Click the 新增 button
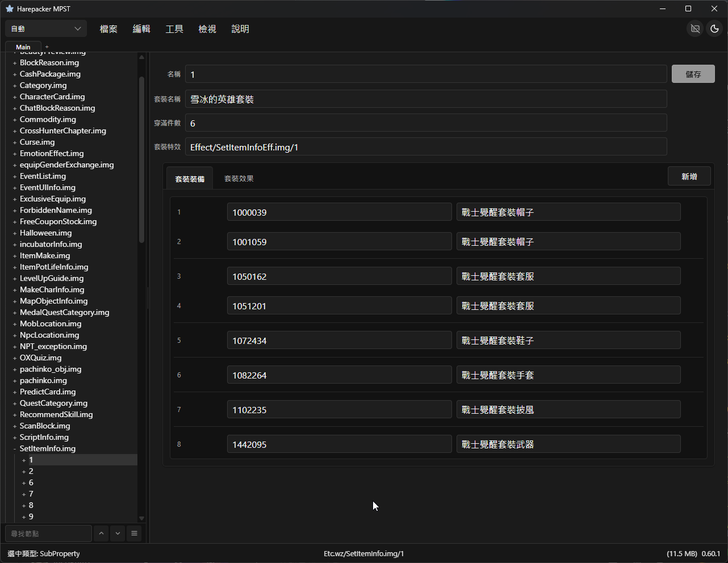This screenshot has width=728, height=563. [689, 177]
